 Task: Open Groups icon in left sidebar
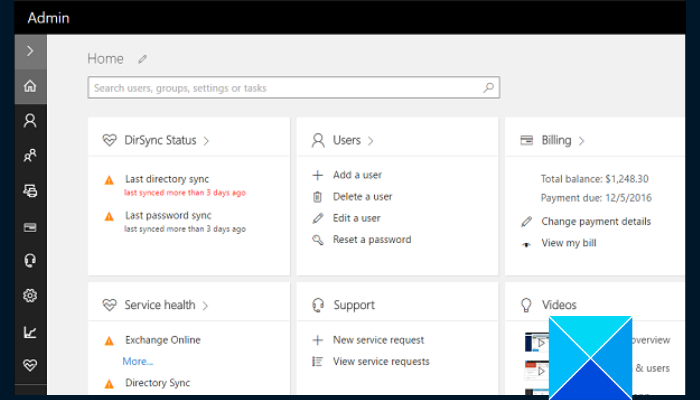click(x=30, y=155)
